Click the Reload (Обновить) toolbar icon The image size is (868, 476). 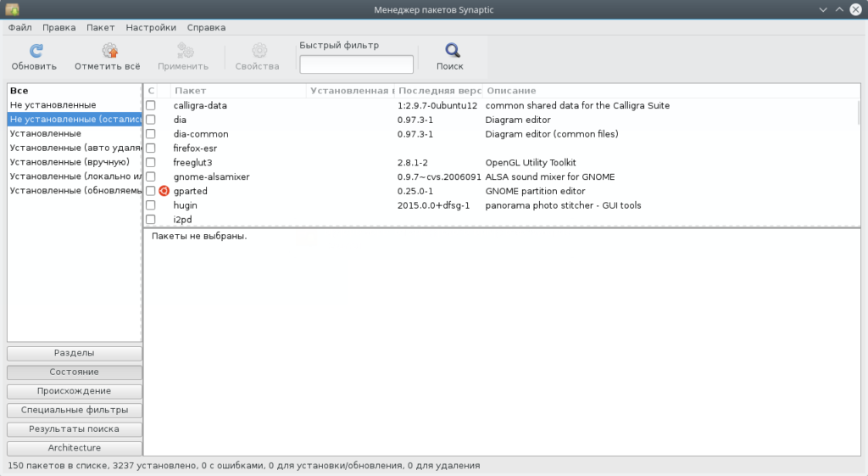tap(35, 51)
